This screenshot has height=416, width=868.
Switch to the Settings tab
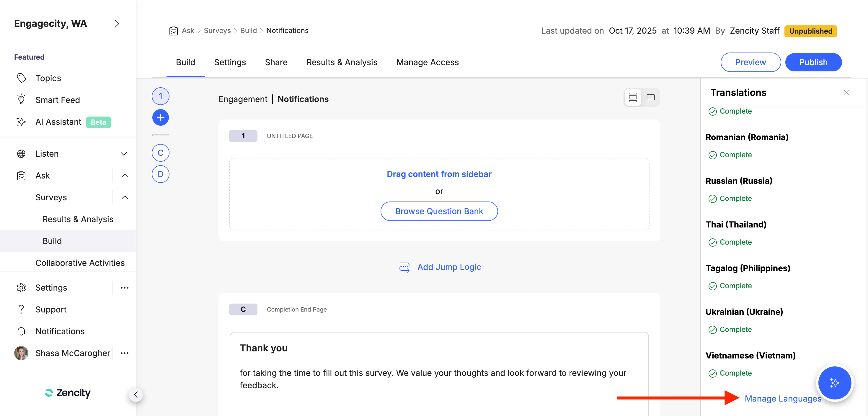(230, 62)
